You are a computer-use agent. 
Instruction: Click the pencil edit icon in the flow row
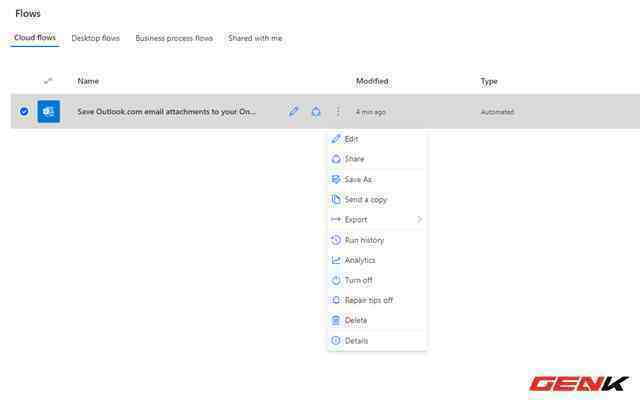coord(293,111)
